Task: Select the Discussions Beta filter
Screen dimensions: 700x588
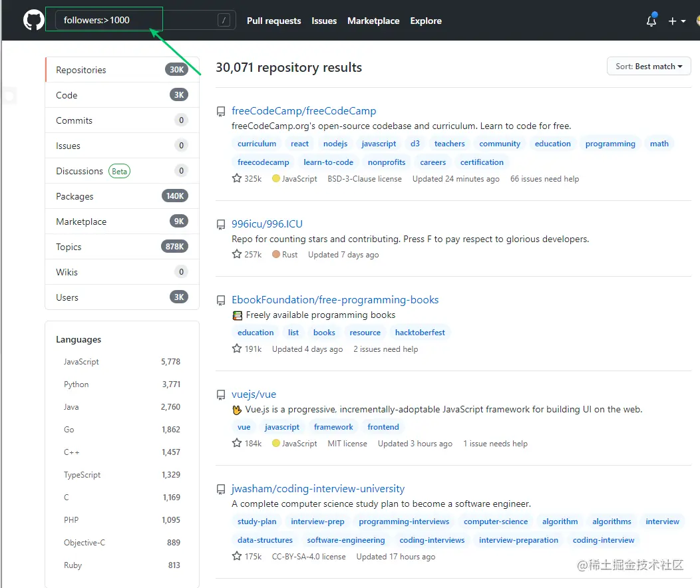Action: [x=122, y=171]
